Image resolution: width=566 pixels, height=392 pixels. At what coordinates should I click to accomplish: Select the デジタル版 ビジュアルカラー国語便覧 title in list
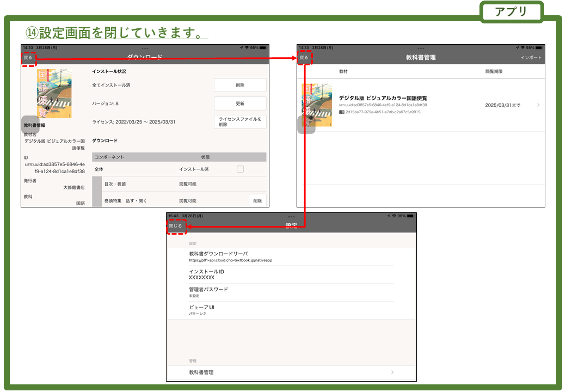383,98
